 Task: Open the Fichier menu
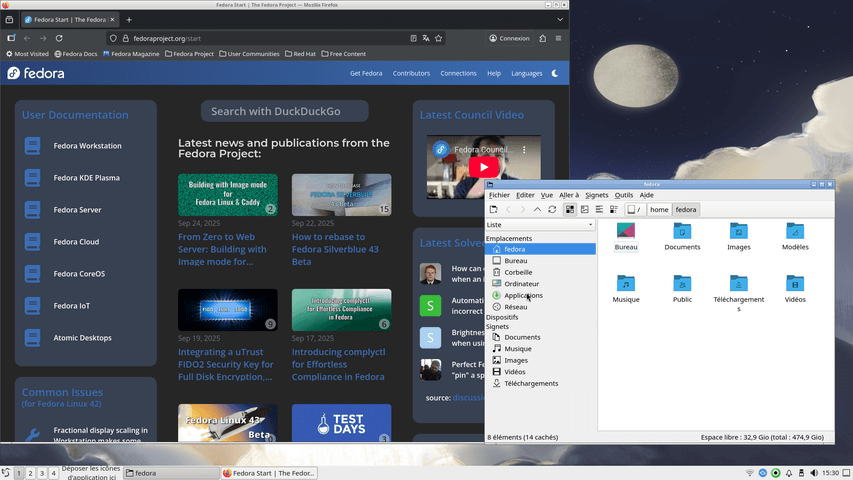click(x=499, y=195)
